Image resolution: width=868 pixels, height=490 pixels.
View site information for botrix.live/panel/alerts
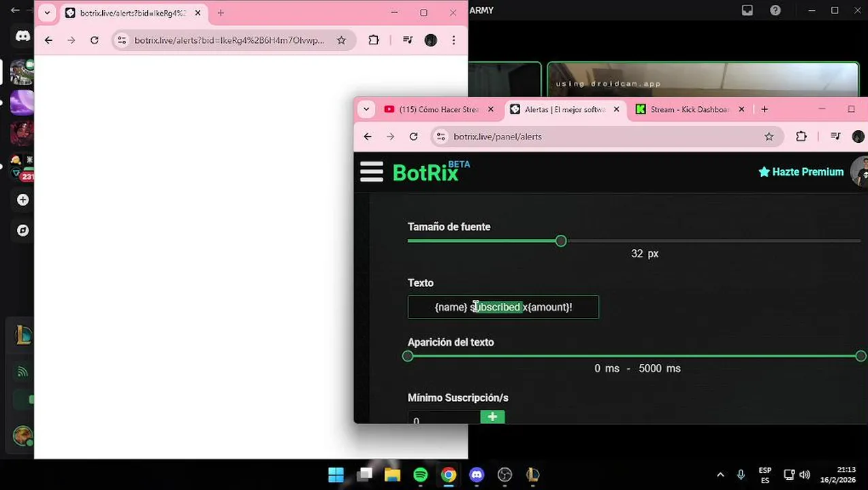[441, 136]
